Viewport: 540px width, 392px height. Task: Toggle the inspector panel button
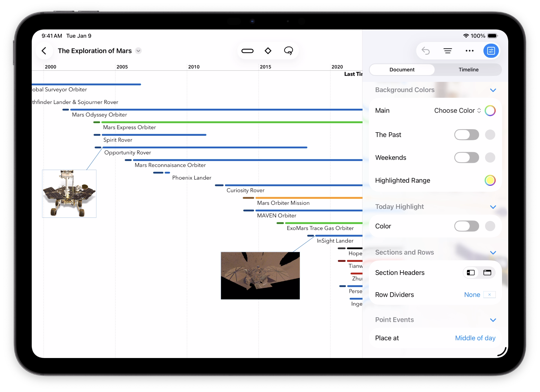[x=491, y=51]
